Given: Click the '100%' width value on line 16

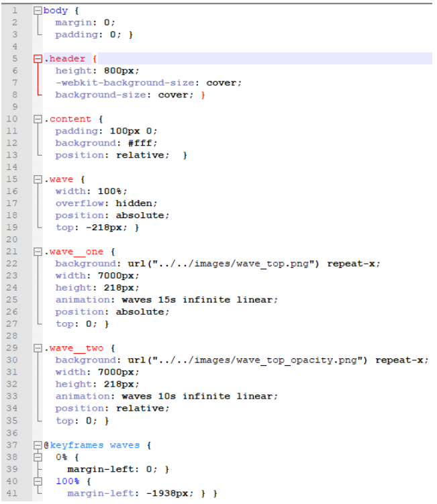Looking at the screenshot, I should [x=110, y=191].
